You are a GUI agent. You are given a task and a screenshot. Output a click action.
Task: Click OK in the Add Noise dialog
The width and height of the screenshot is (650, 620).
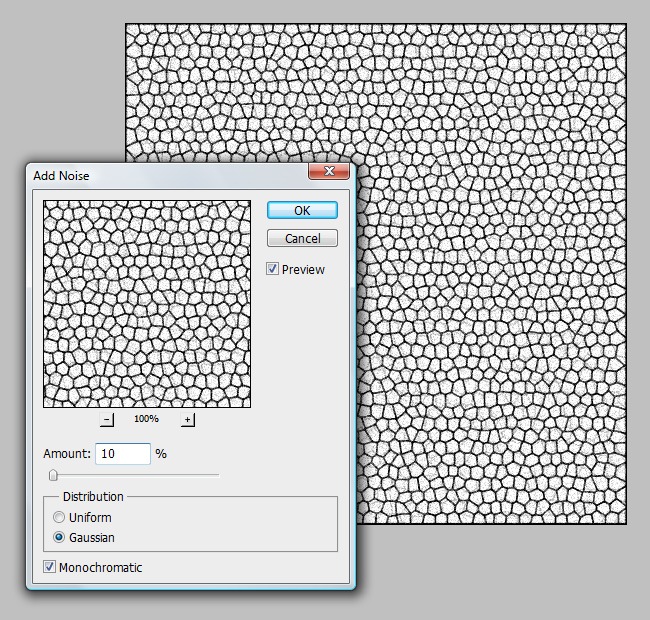click(302, 210)
